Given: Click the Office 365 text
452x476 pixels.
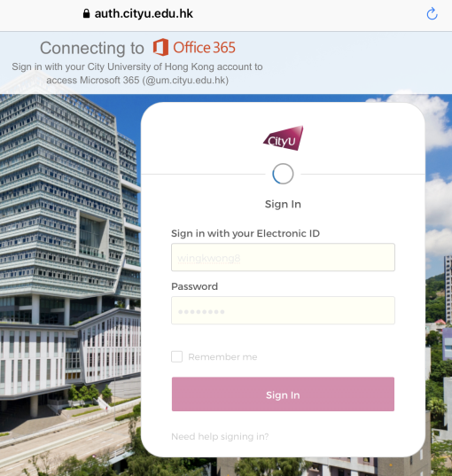Looking at the screenshot, I should click(x=204, y=47).
